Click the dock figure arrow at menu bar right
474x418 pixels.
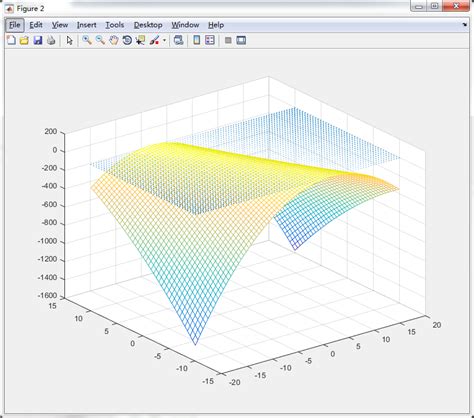[x=465, y=24]
